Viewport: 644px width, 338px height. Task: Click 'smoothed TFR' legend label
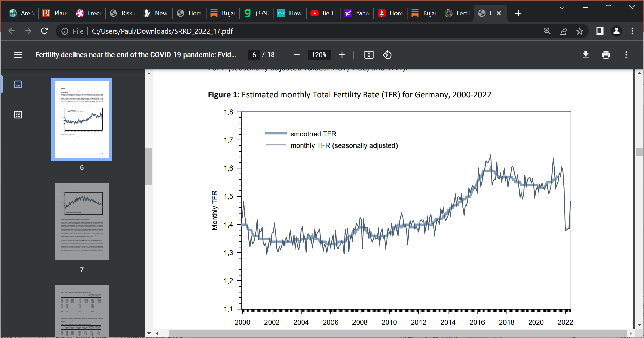pyautogui.click(x=313, y=134)
